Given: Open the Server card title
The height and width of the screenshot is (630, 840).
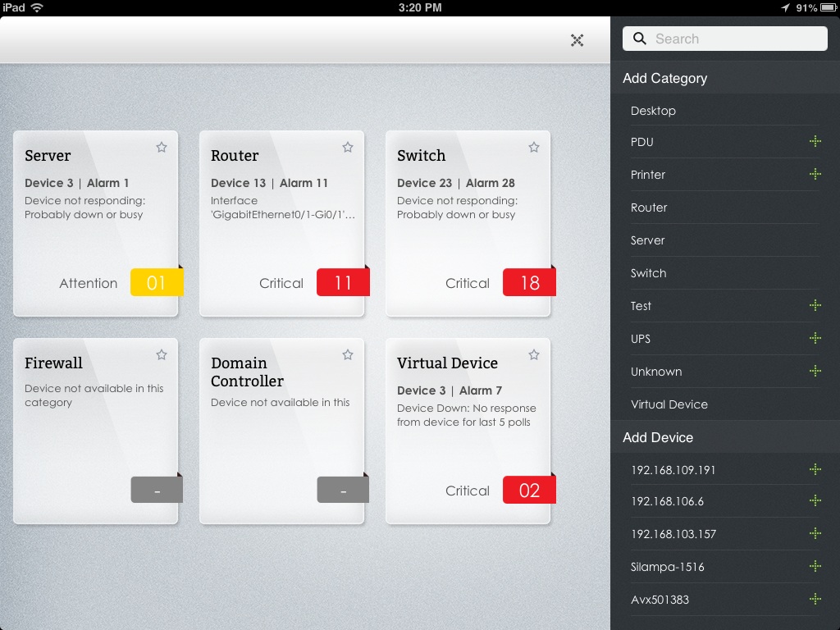Looking at the screenshot, I should tap(48, 155).
